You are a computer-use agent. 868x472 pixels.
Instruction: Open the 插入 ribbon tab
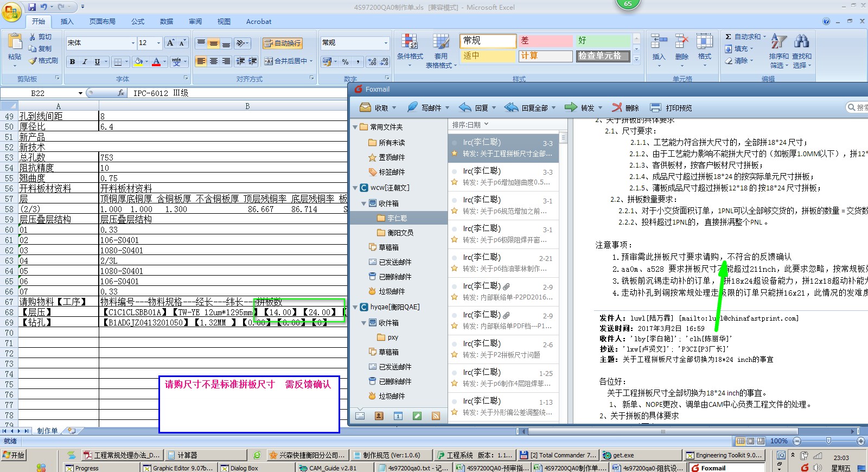[x=67, y=21]
